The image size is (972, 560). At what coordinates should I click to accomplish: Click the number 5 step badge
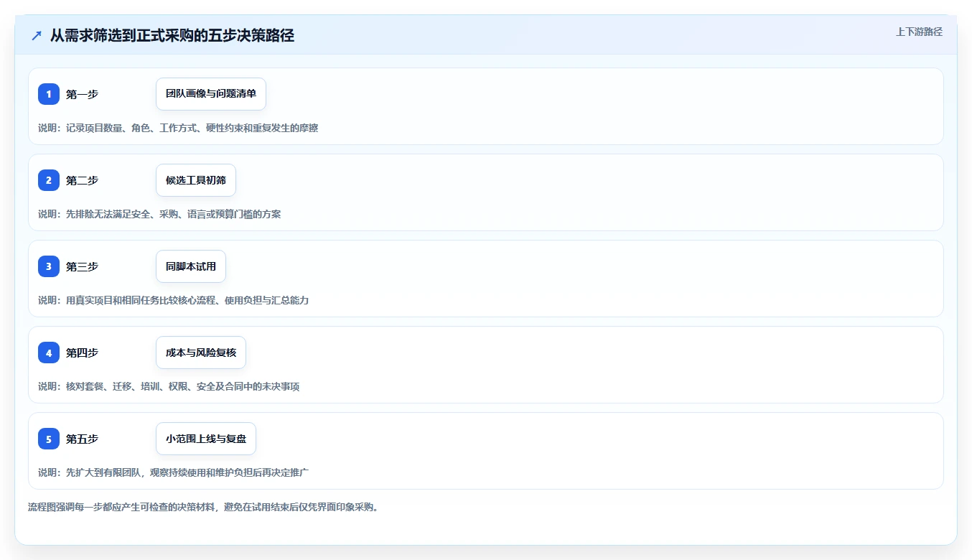49,439
